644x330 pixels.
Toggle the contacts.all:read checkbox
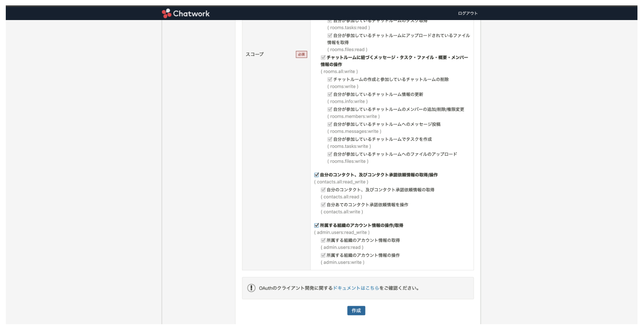click(x=323, y=190)
